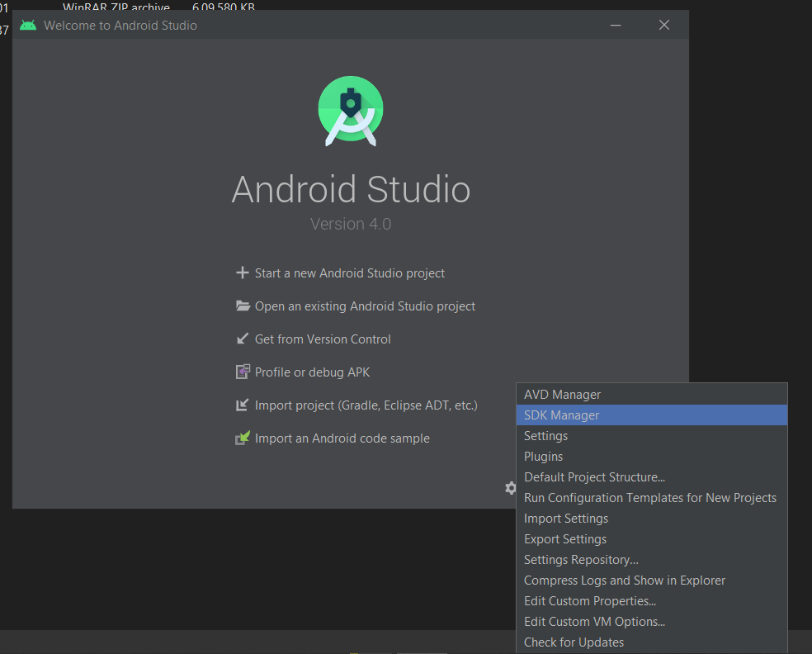
Task: Click the Configure gear icon
Action: (x=511, y=488)
